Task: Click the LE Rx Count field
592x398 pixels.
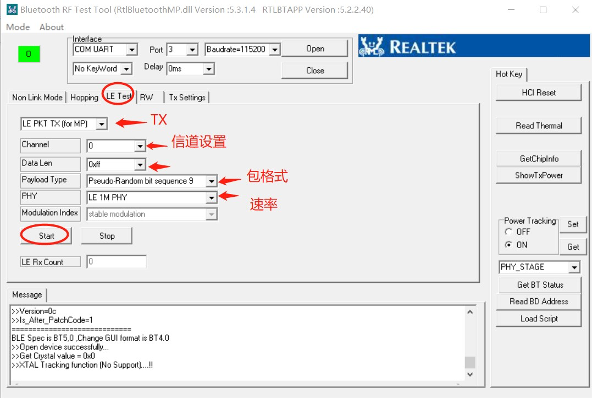Action: click(116, 262)
